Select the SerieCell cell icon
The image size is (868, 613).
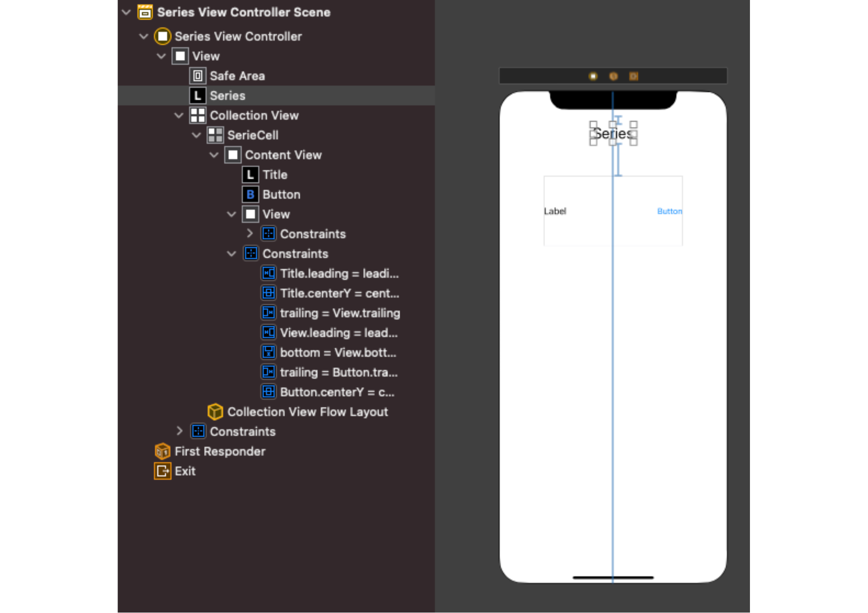215,135
